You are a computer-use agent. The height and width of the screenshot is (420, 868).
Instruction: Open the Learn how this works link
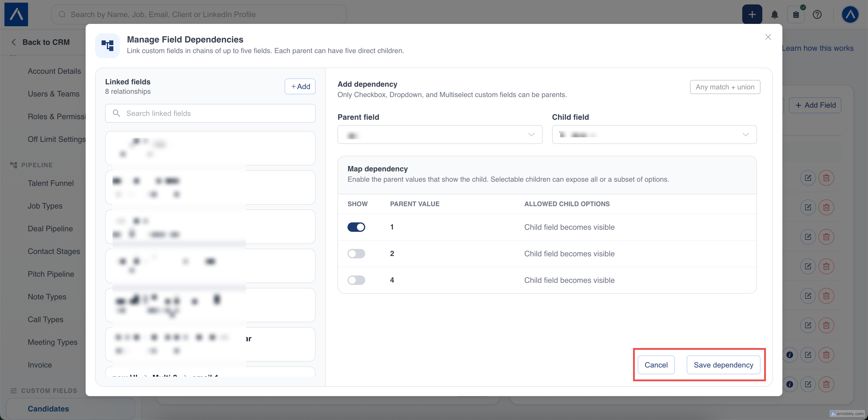click(x=818, y=48)
